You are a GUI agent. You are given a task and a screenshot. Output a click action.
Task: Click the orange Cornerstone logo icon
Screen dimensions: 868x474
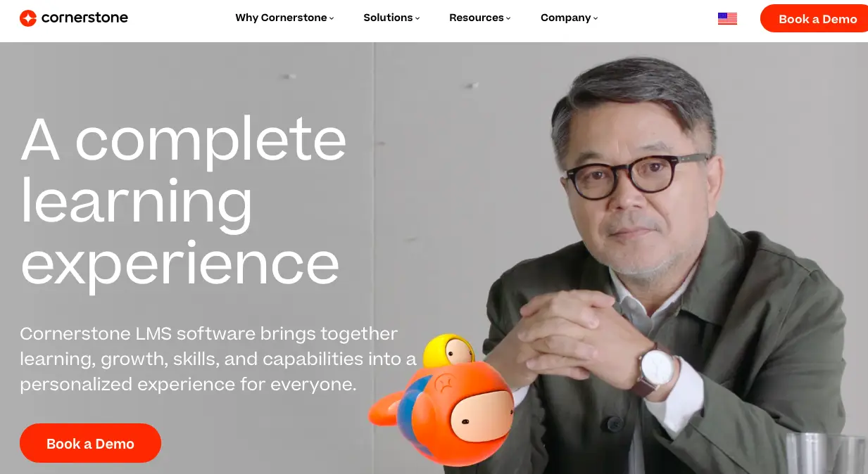pos(28,18)
